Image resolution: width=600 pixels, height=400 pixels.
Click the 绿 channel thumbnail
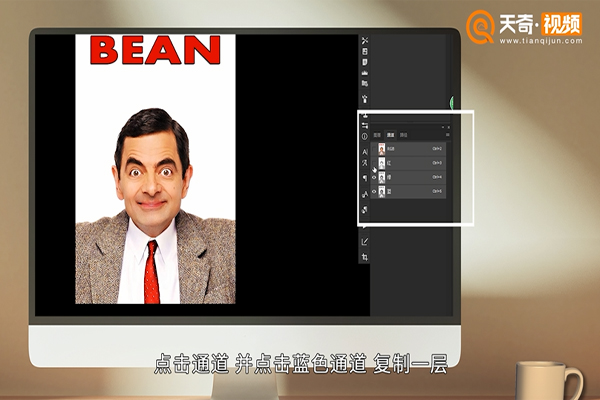(382, 177)
